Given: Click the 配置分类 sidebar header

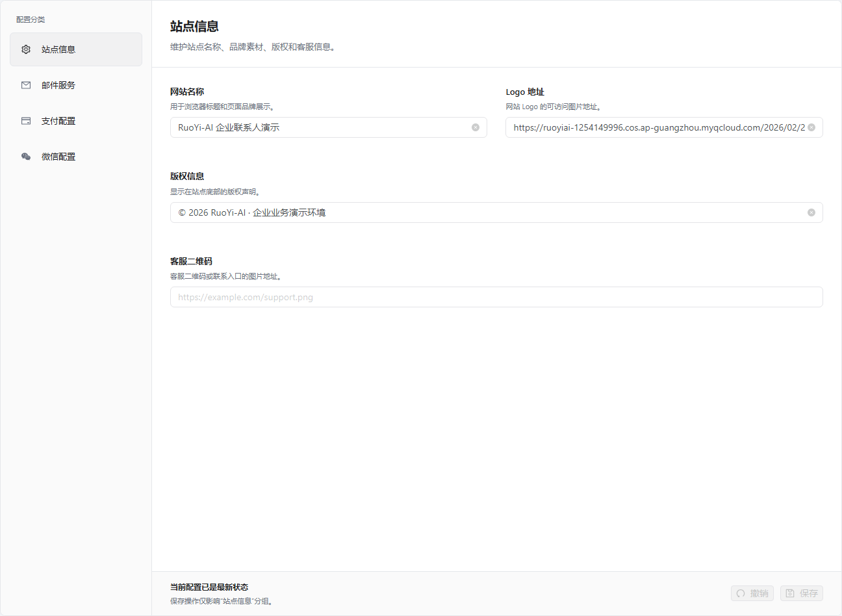Looking at the screenshot, I should coord(31,19).
